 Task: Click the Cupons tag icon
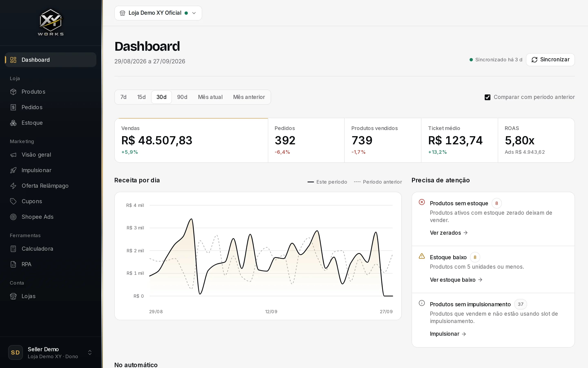point(13,202)
